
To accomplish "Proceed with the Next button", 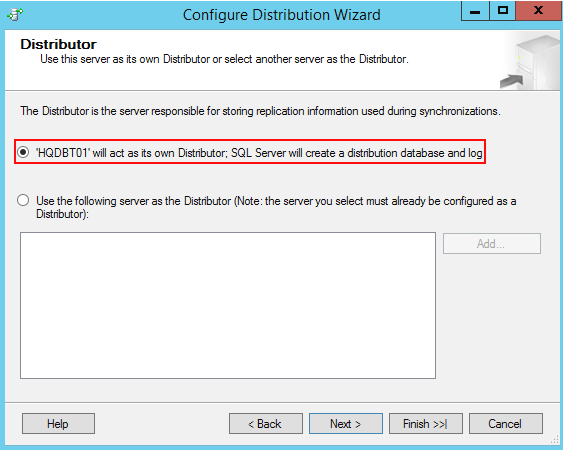I will click(x=346, y=424).
